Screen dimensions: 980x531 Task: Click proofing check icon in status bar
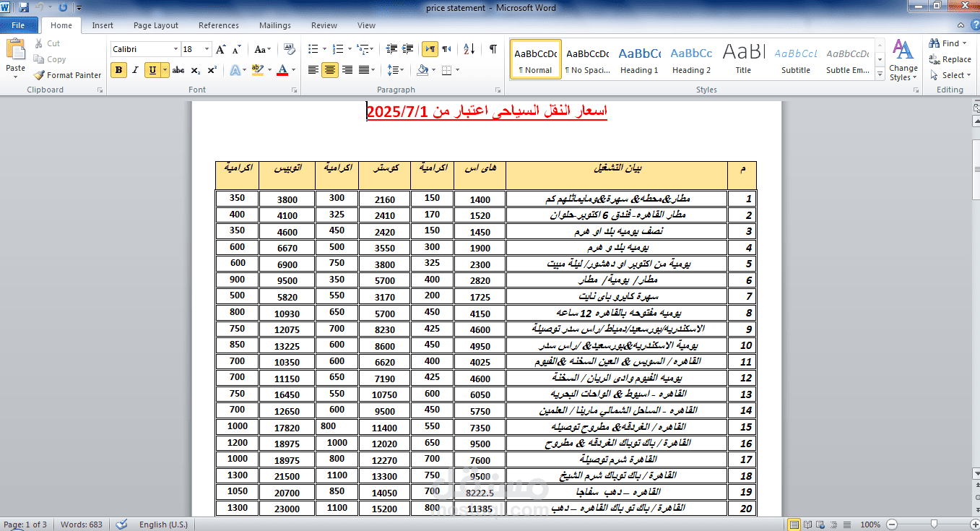(x=122, y=524)
